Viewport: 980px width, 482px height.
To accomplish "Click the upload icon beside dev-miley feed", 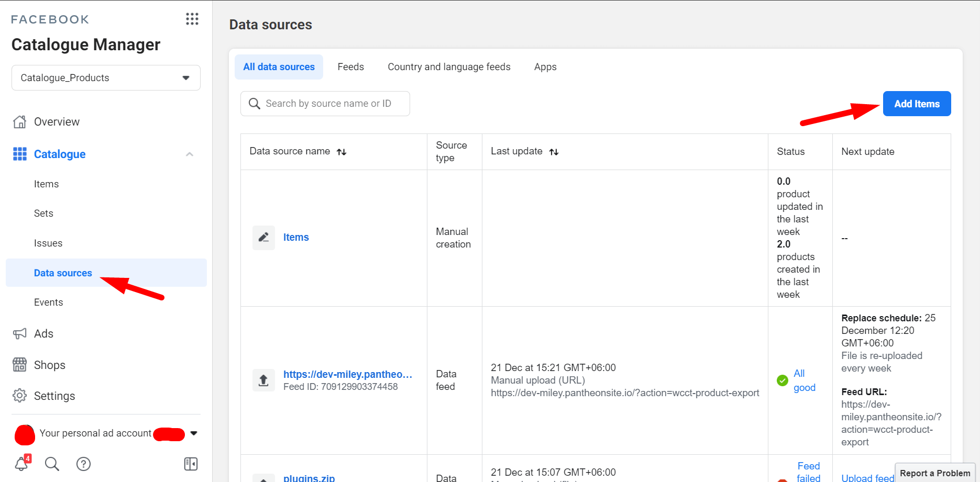I will [x=263, y=380].
